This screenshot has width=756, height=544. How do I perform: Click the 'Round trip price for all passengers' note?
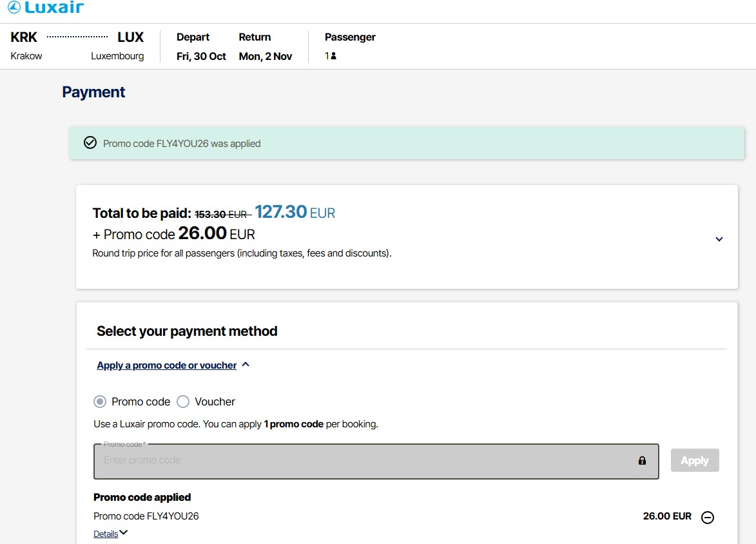tap(242, 253)
